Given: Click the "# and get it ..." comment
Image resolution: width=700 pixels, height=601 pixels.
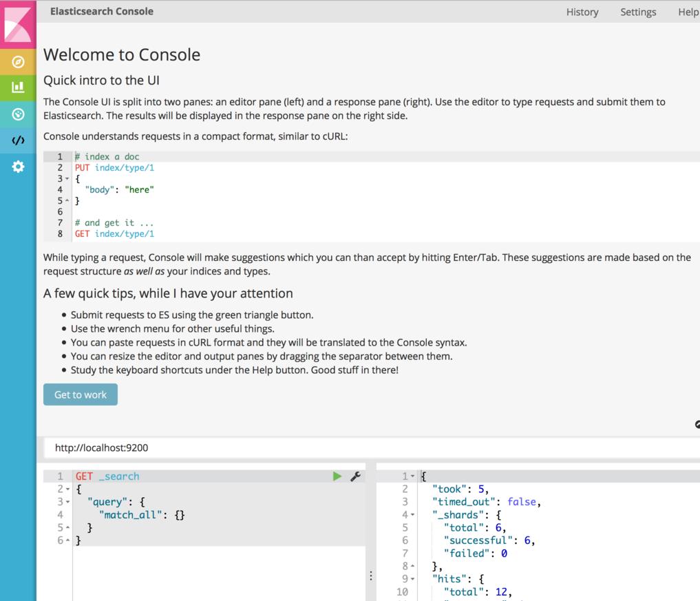Looking at the screenshot, I should pyautogui.click(x=114, y=223).
